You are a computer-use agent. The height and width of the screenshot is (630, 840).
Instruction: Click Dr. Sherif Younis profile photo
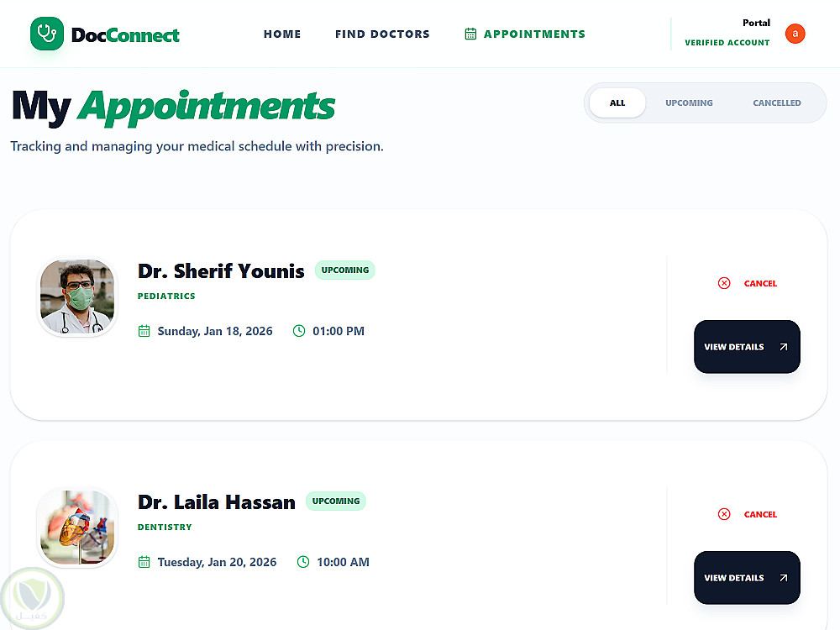pos(77,297)
